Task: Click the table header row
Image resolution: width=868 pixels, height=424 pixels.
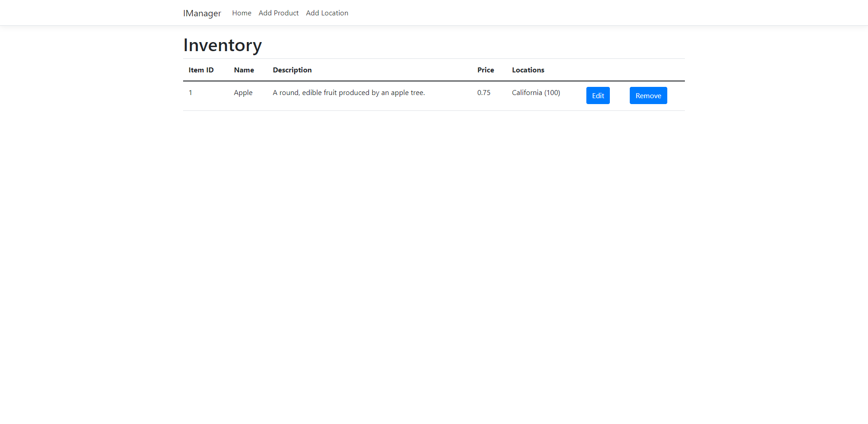Action: [x=407, y=70]
